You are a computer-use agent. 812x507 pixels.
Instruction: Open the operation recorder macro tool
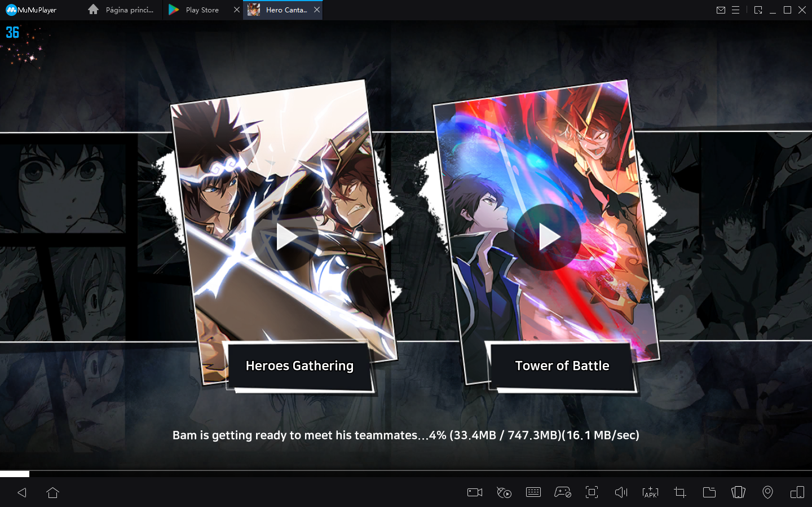click(x=504, y=492)
